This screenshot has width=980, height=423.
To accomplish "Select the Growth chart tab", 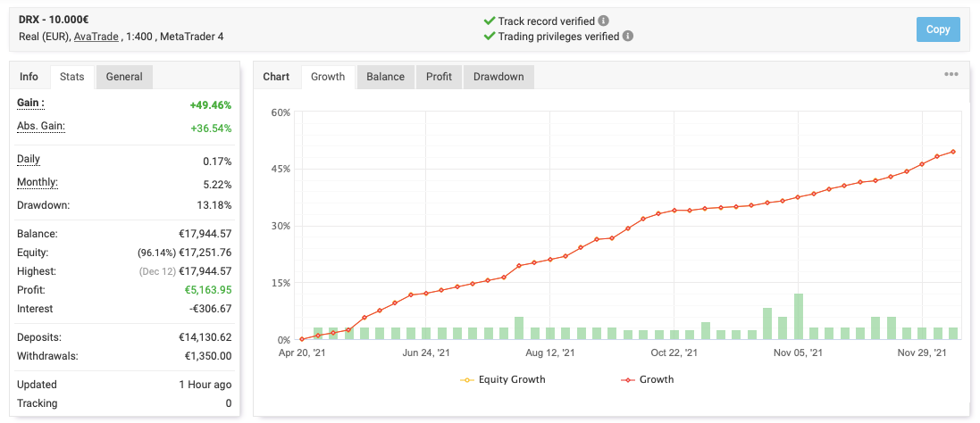I will pyautogui.click(x=328, y=77).
